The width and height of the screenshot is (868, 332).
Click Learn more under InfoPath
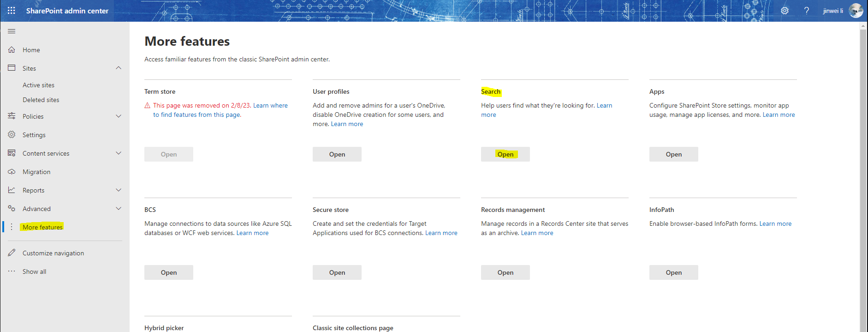(x=775, y=223)
